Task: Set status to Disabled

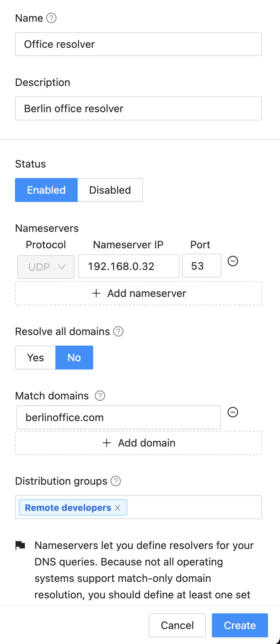Action: (110, 190)
